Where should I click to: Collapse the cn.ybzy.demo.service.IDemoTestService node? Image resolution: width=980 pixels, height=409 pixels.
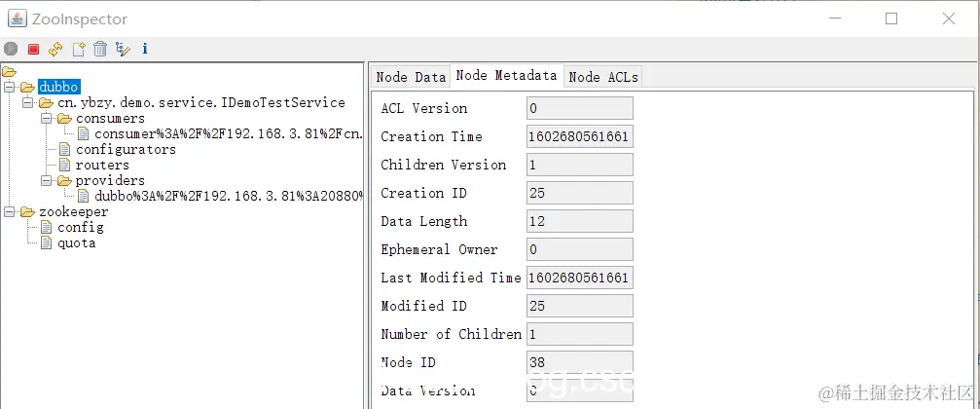pyautogui.click(x=27, y=102)
